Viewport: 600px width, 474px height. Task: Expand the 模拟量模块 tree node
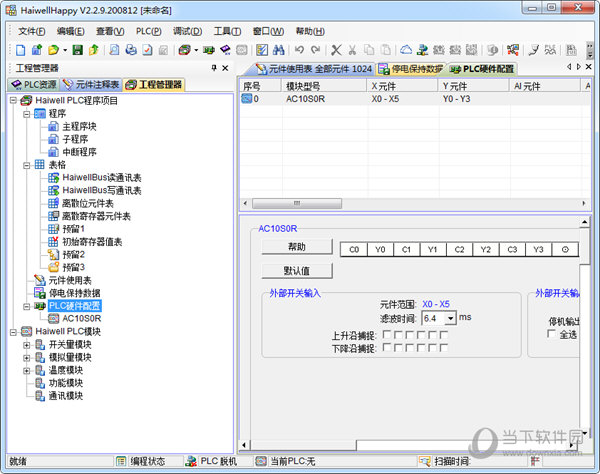tap(26, 358)
